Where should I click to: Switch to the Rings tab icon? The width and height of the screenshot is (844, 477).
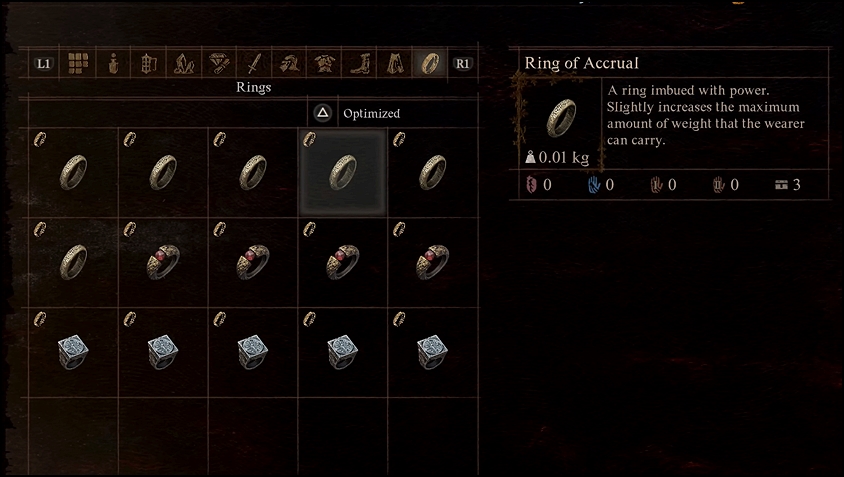pyautogui.click(x=430, y=64)
